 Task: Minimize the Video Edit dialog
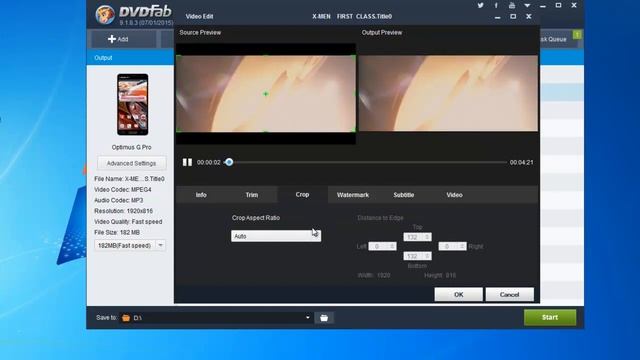(x=497, y=17)
